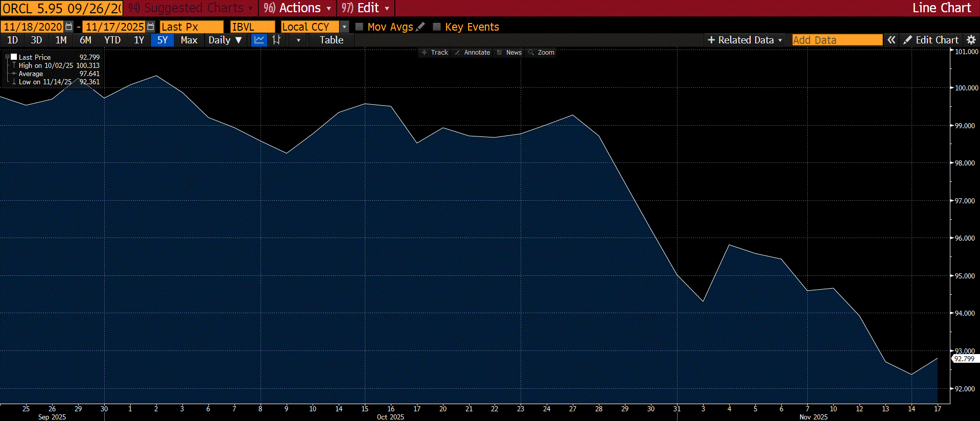Open the end date calendar picker

coord(151,27)
